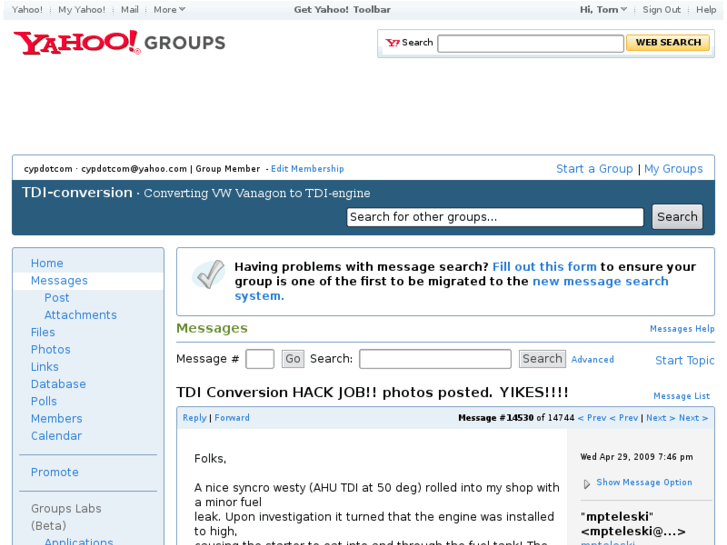Click the message title TDI Conversion HACK JOB
The width and height of the screenshot is (727, 545).
[x=372, y=392]
